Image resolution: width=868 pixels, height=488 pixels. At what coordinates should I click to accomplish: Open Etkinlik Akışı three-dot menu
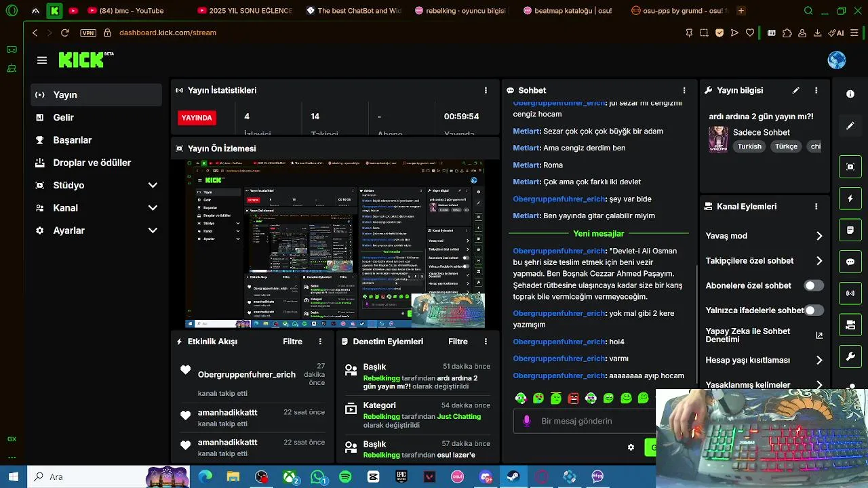point(320,342)
